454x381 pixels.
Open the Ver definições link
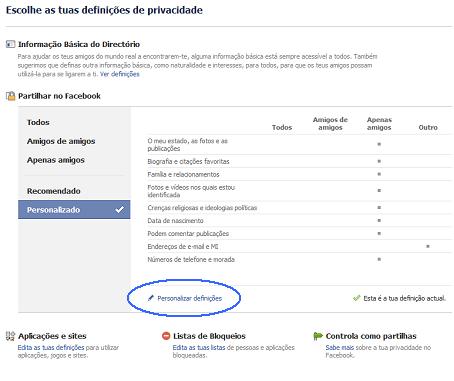click(120, 74)
